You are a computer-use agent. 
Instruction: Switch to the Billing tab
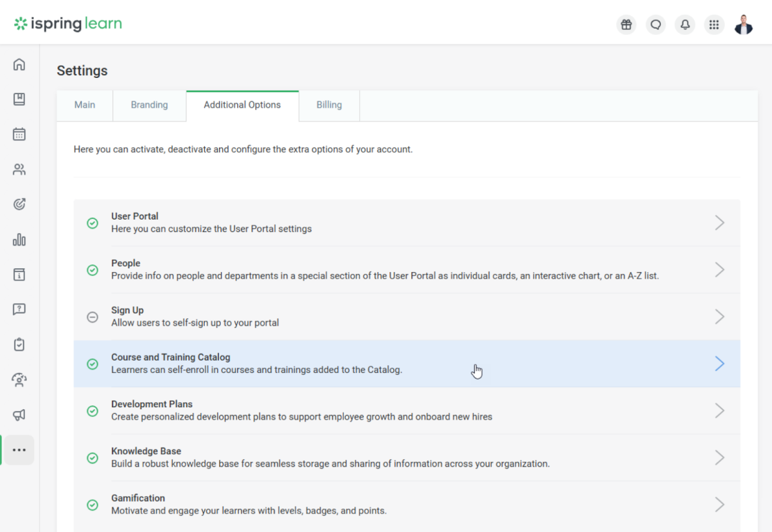329,105
